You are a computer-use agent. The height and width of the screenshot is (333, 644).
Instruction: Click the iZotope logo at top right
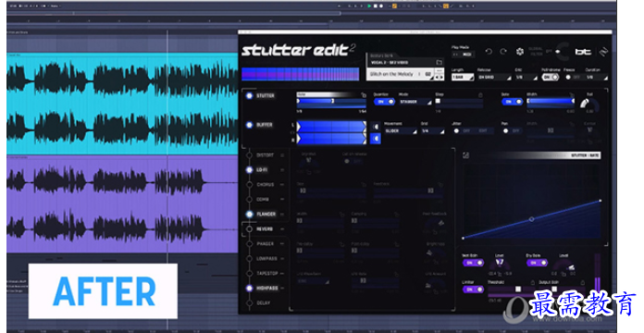pos(603,52)
